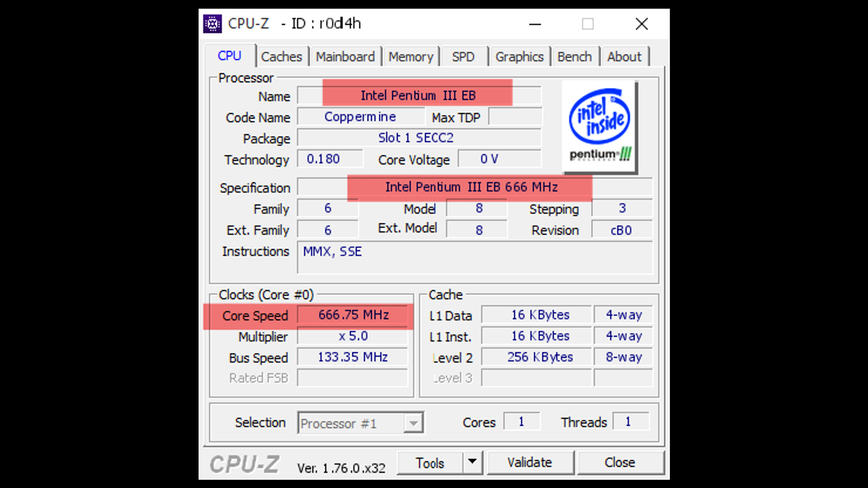Click the Name field Intel Pentium III EB
868x488 pixels.
(x=419, y=95)
